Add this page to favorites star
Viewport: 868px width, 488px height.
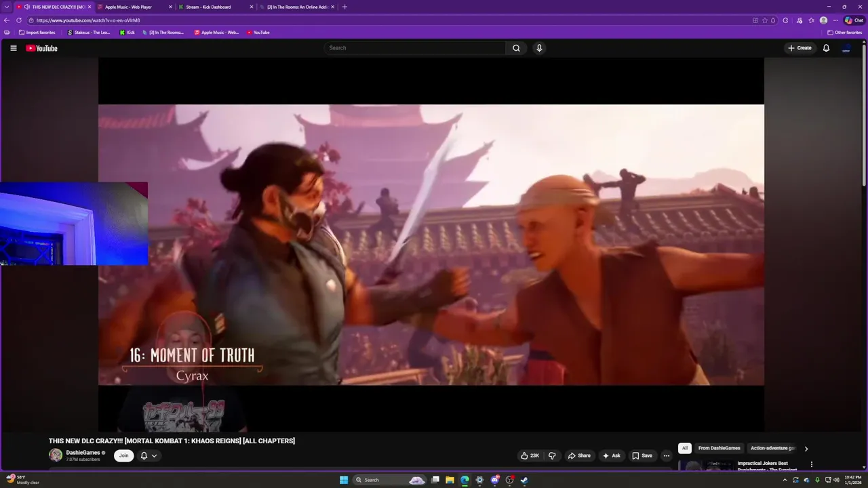coord(764,20)
